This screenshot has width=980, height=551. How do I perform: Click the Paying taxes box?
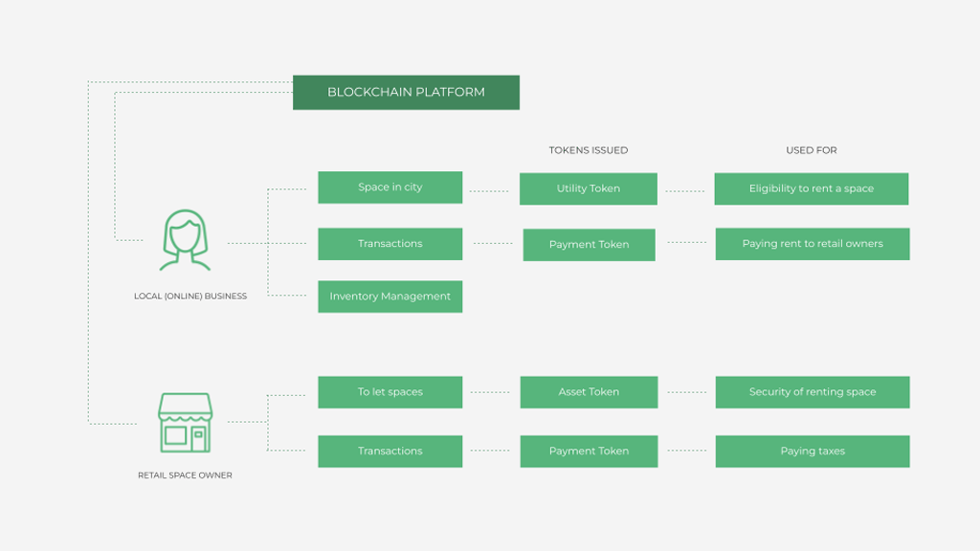[812, 452]
